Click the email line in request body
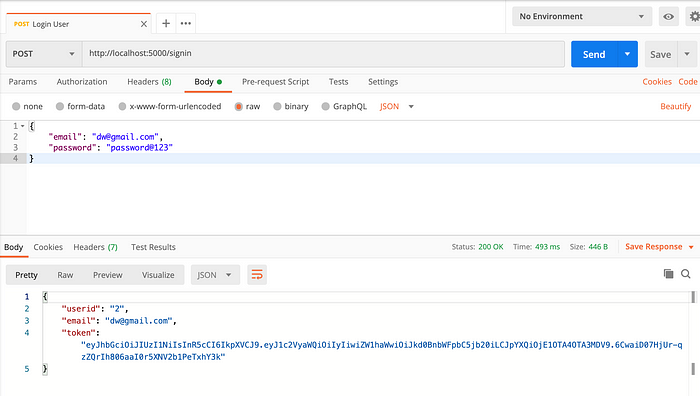Screen dimensions: 700x396 pyautogui.click(x=106, y=137)
